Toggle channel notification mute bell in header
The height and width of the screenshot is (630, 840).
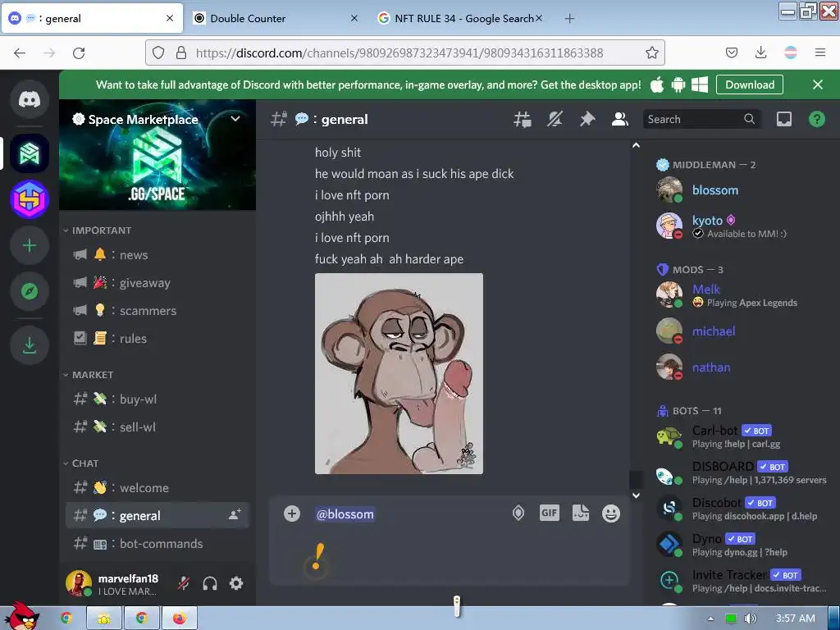(x=555, y=119)
